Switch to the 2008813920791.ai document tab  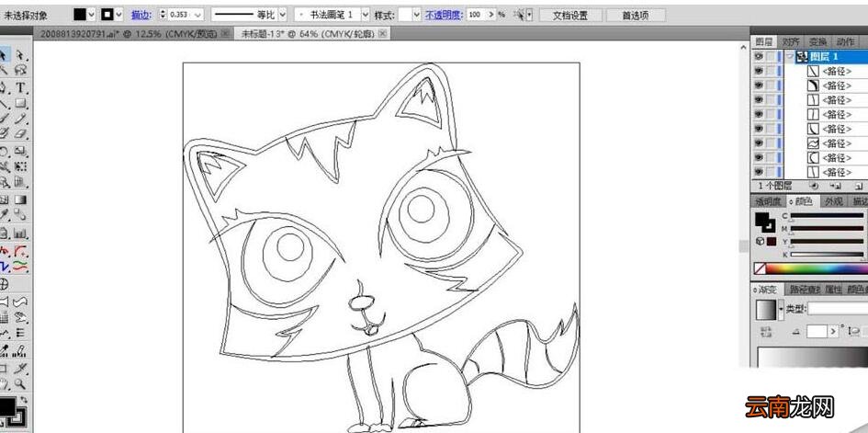coord(128,34)
